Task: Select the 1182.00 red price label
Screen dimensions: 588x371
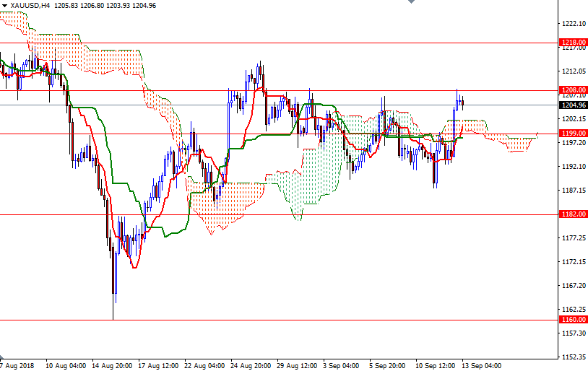Action: point(573,214)
